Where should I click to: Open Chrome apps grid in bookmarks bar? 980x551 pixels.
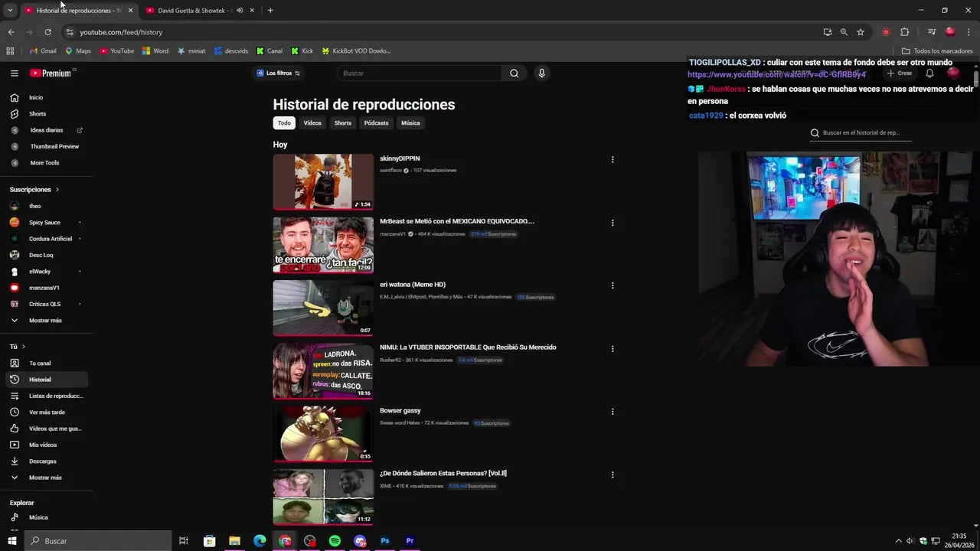(x=10, y=51)
